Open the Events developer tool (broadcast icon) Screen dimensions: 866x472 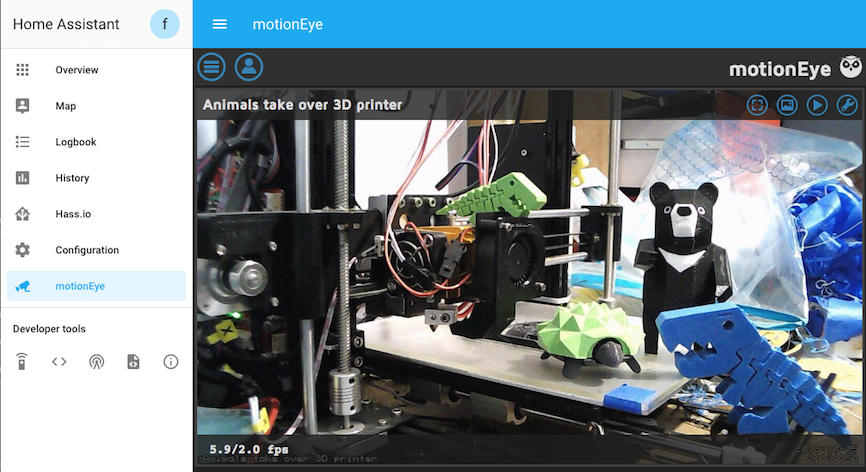pyautogui.click(x=97, y=362)
